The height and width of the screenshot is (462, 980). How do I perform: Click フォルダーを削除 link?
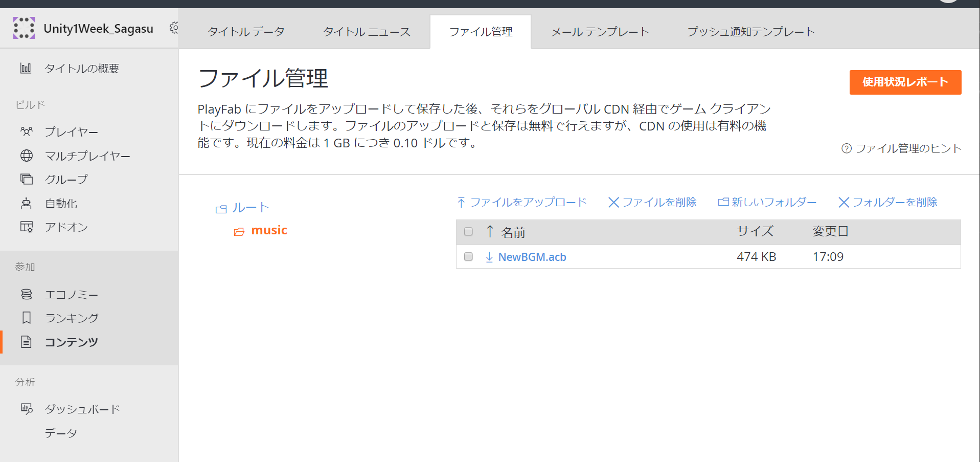pos(888,202)
